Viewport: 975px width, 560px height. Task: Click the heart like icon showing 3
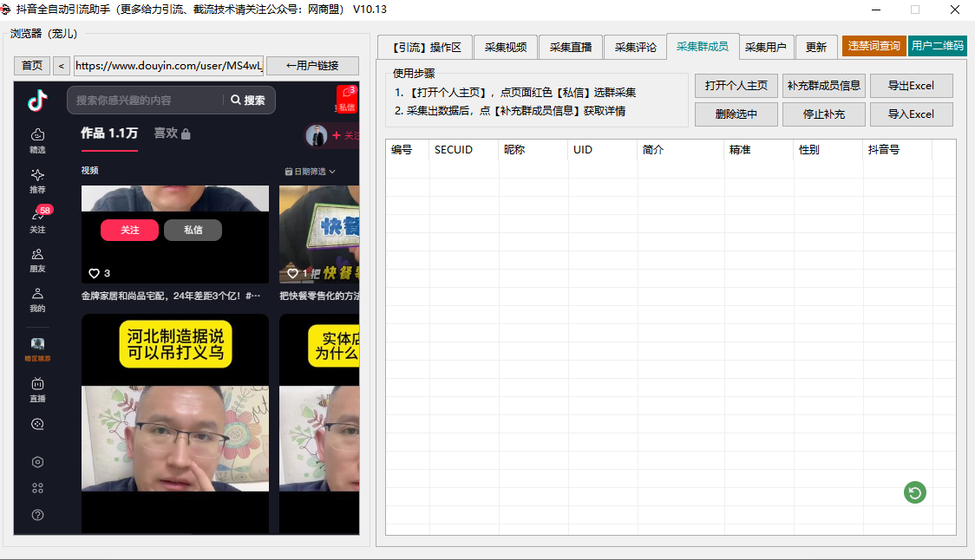coord(94,273)
